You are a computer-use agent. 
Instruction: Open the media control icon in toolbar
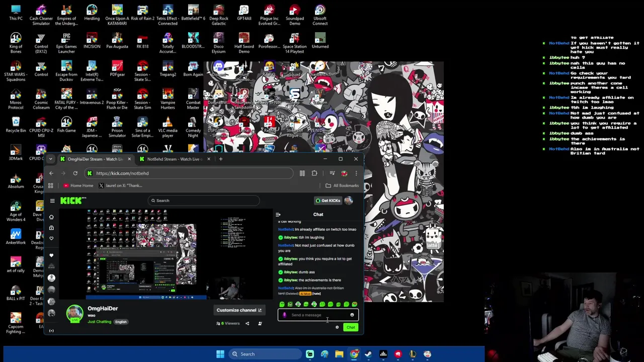[332, 173]
